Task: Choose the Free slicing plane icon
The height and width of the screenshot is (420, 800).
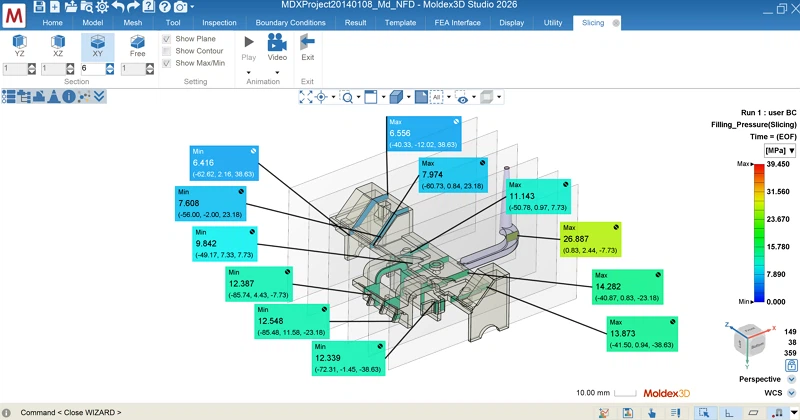Action: (137, 44)
